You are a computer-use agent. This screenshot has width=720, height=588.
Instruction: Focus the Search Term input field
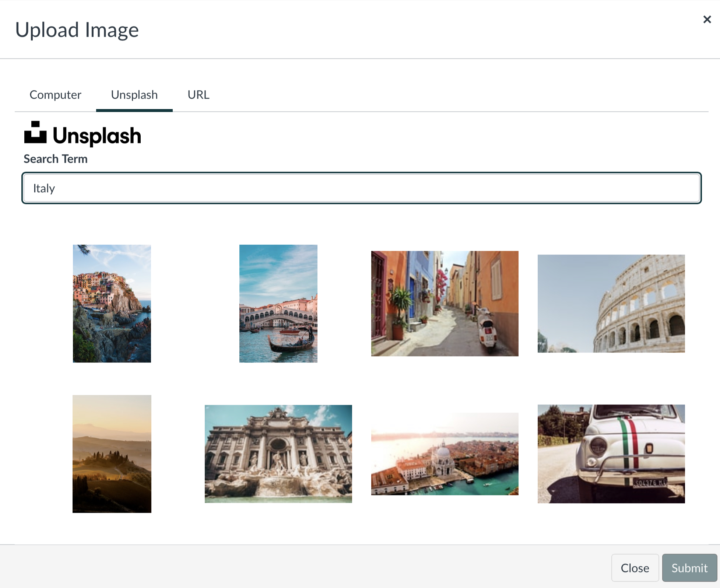[x=361, y=188]
